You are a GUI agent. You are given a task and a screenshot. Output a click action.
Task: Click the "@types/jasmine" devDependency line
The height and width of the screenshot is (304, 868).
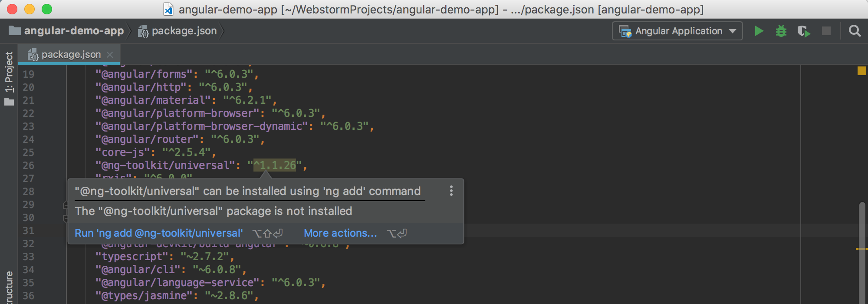click(177, 296)
